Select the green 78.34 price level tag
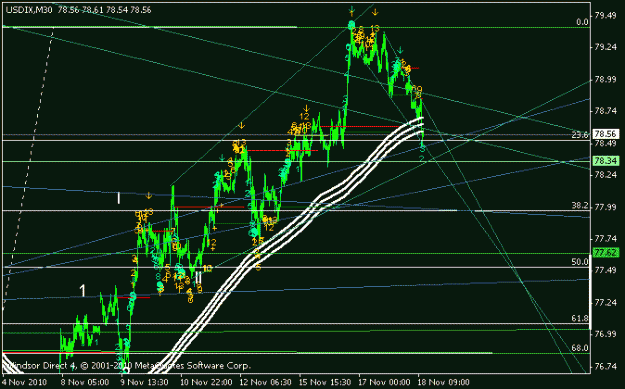 (x=606, y=161)
